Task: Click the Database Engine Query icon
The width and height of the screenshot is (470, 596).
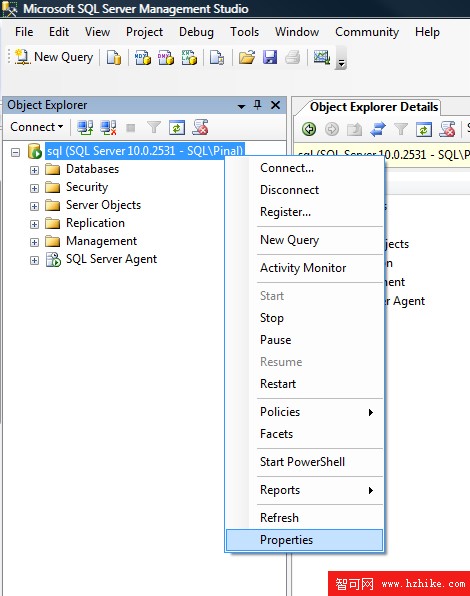Action: coord(114,57)
